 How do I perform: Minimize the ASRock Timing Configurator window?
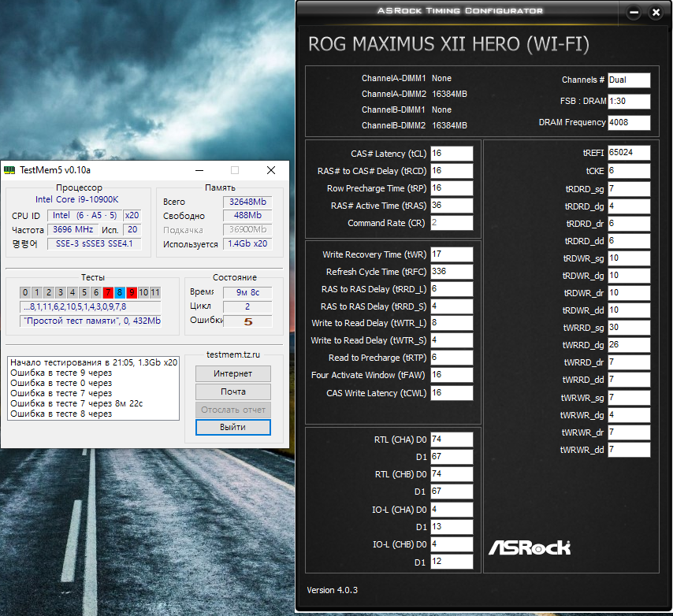point(634,13)
